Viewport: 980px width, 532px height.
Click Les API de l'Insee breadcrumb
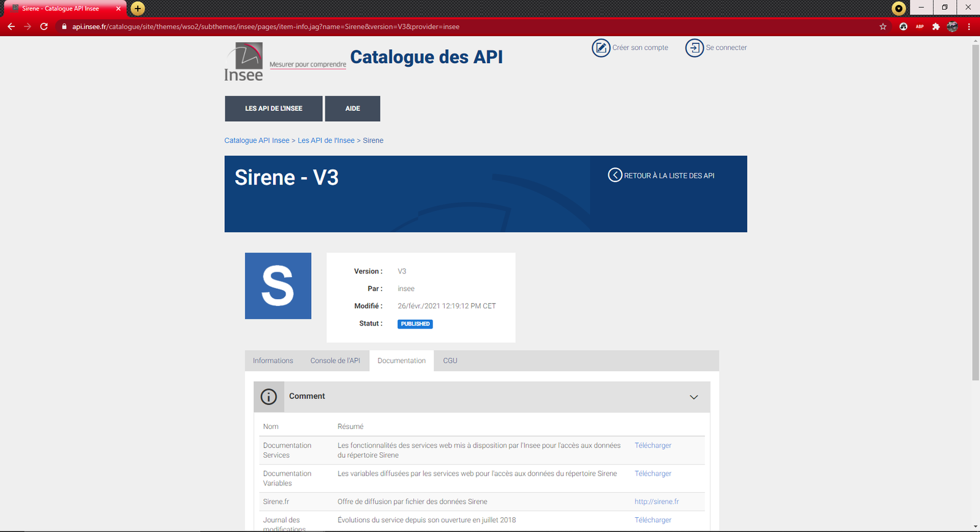(326, 140)
